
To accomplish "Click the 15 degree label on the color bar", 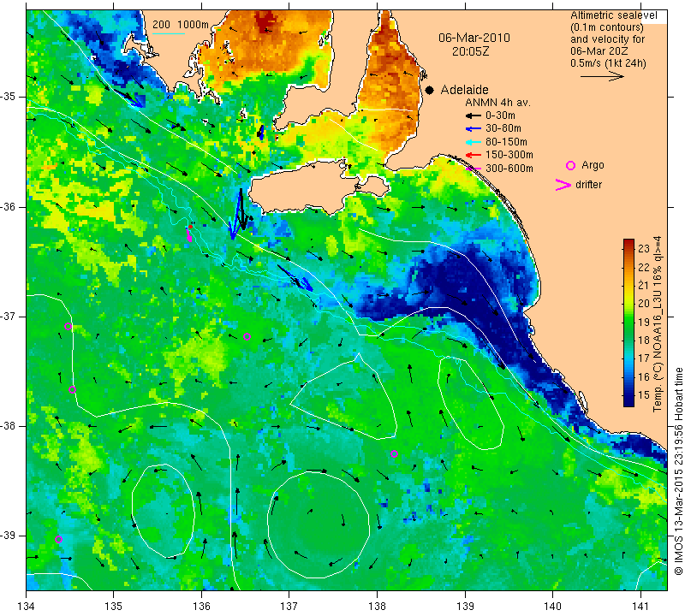I will point(644,395).
